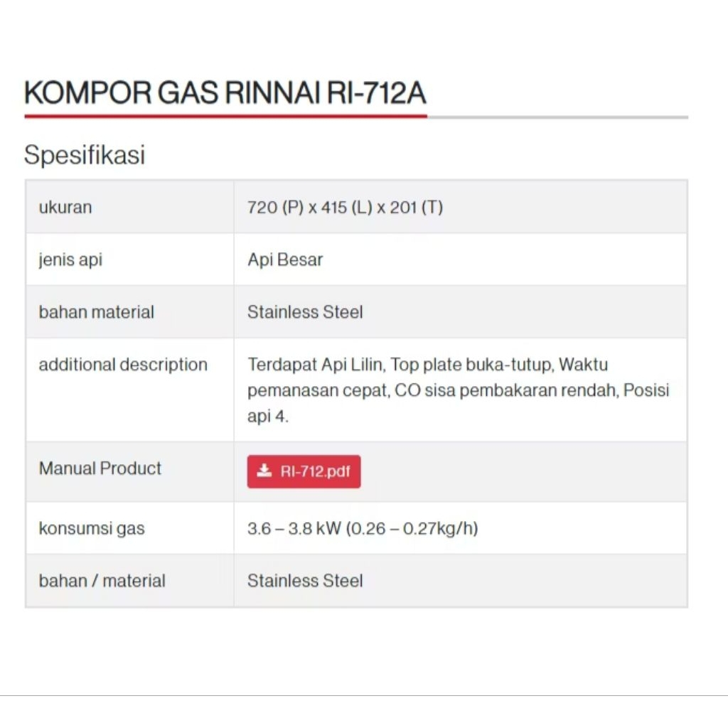This screenshot has width=728, height=728.
Task: Click the additional description row label
Action: tap(123, 365)
